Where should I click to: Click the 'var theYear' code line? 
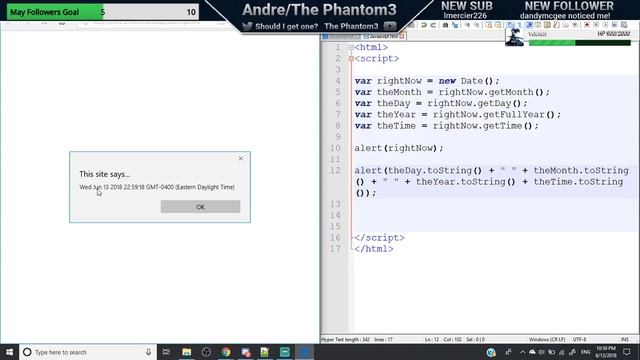pyautogui.click(x=458, y=115)
